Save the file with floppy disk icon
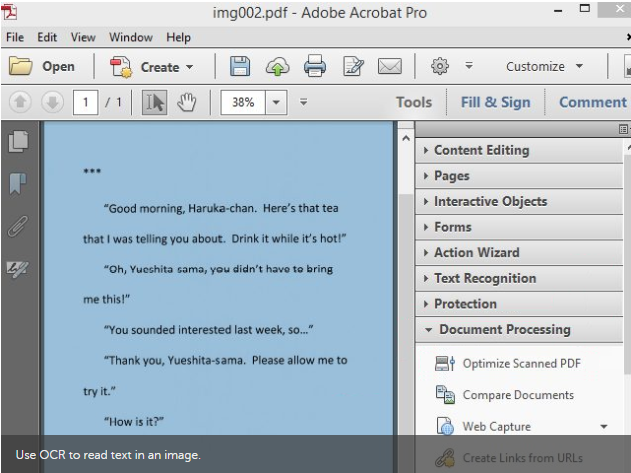The image size is (631, 473). click(240, 66)
